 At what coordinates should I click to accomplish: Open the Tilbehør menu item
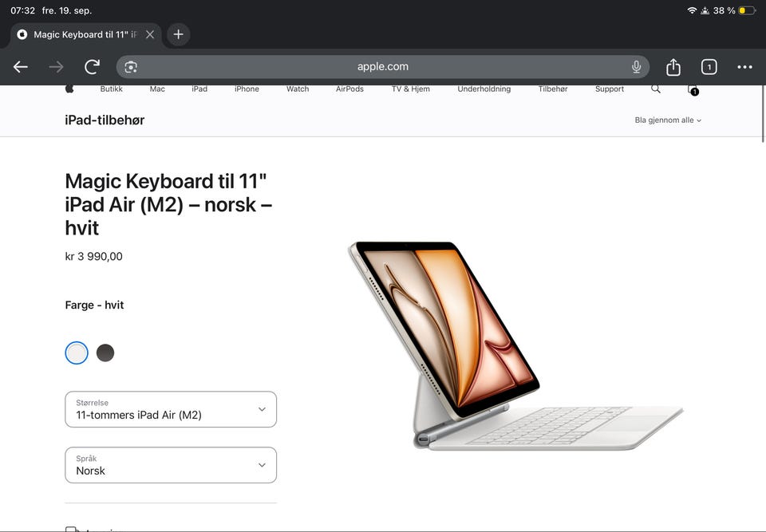click(x=552, y=89)
